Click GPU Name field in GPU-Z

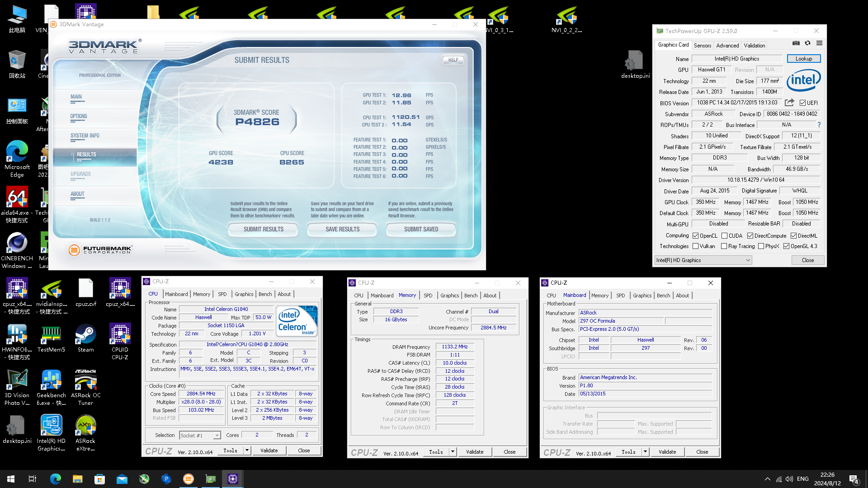pyautogui.click(x=737, y=59)
